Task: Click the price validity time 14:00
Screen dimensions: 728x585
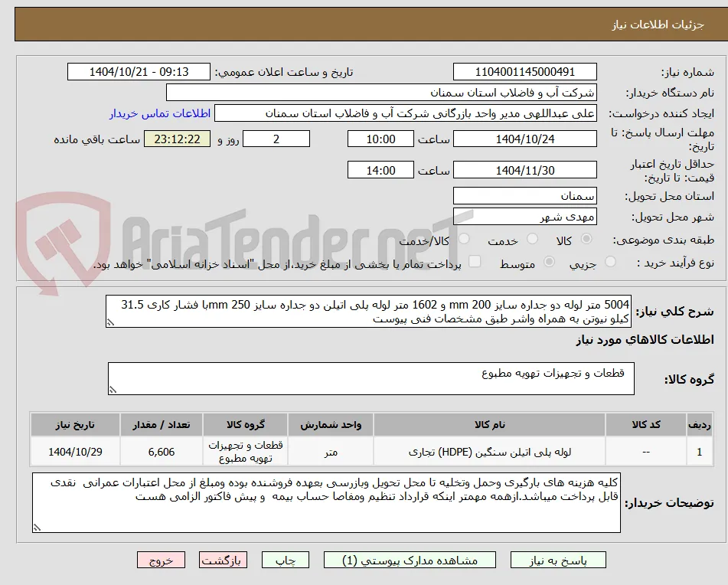Action: (x=380, y=171)
